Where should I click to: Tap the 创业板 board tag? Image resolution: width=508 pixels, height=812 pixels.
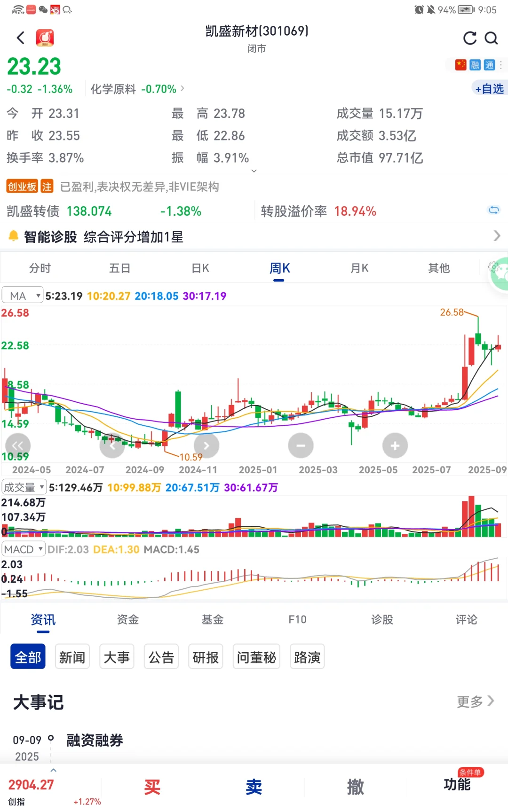coord(22,187)
